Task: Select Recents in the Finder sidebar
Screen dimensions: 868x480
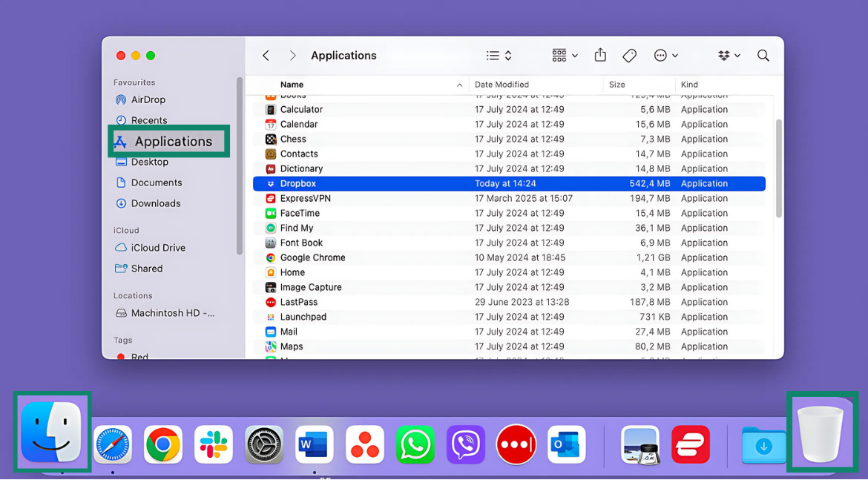Action: click(x=147, y=119)
